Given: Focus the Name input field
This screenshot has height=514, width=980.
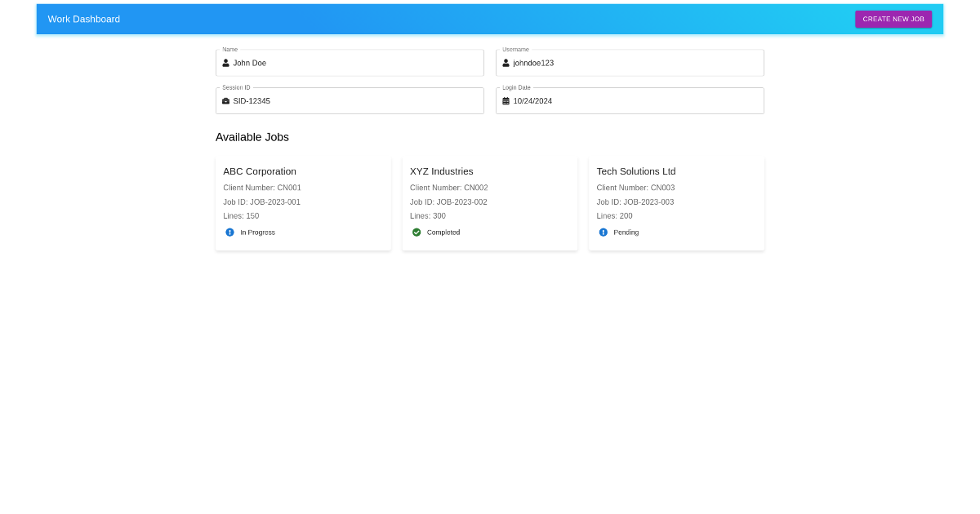Looking at the screenshot, I should click(x=355, y=63).
